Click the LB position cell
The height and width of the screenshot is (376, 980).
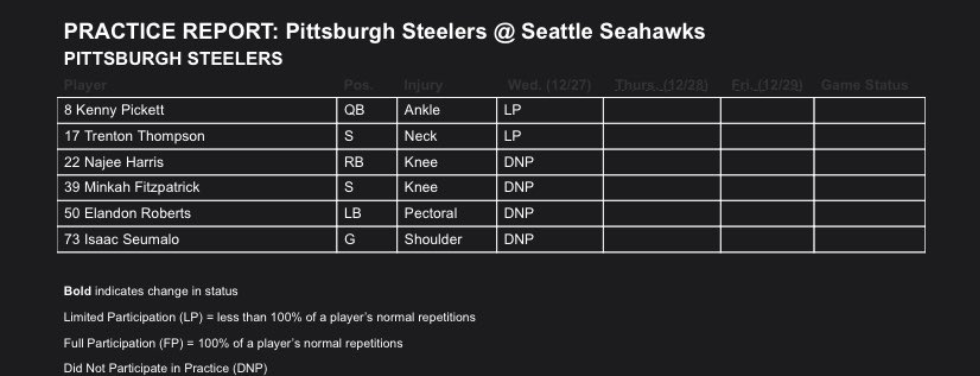tap(353, 213)
